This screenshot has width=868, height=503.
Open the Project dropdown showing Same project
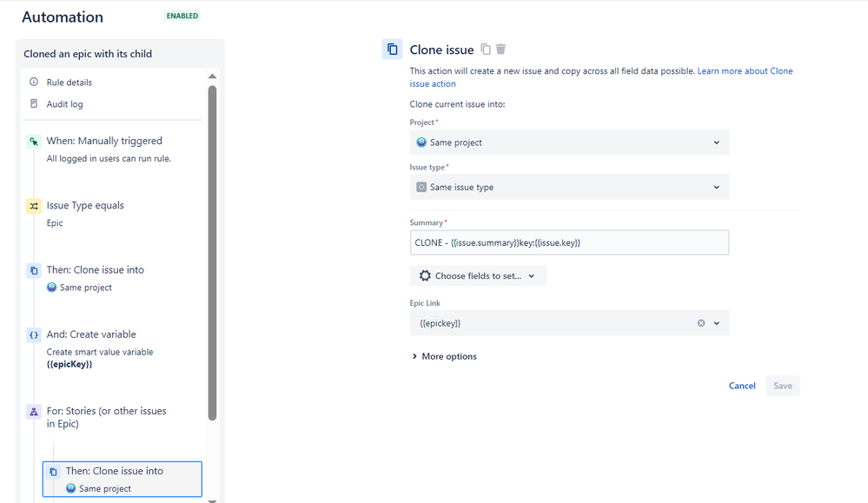click(569, 142)
